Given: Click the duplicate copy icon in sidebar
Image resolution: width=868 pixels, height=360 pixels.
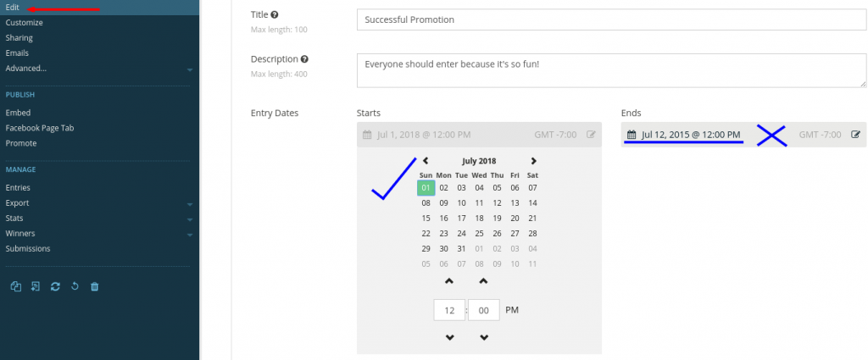Looking at the screenshot, I should 16,286.
